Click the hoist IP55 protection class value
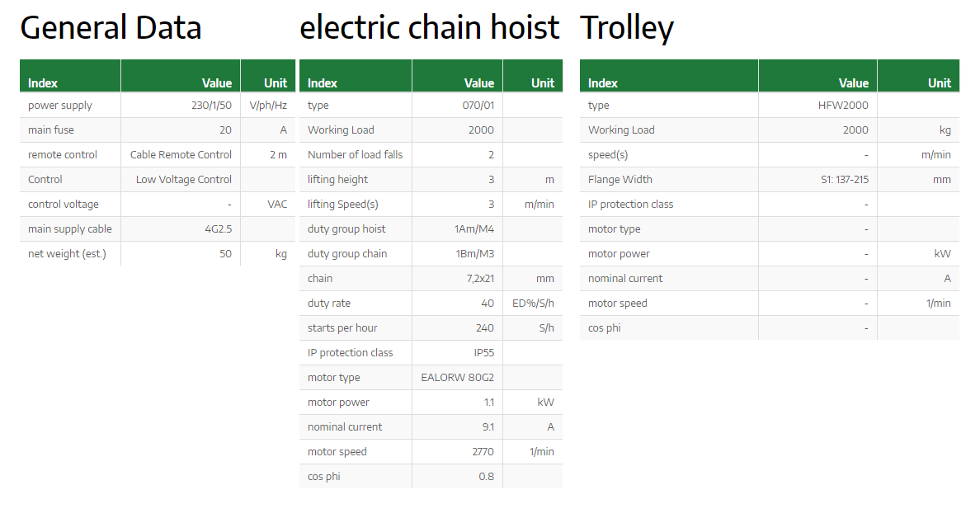The height and width of the screenshot is (518, 980). [x=483, y=352]
